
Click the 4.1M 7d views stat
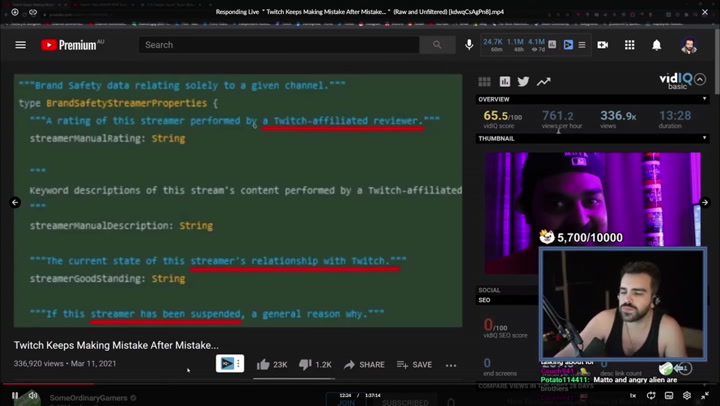click(536, 45)
